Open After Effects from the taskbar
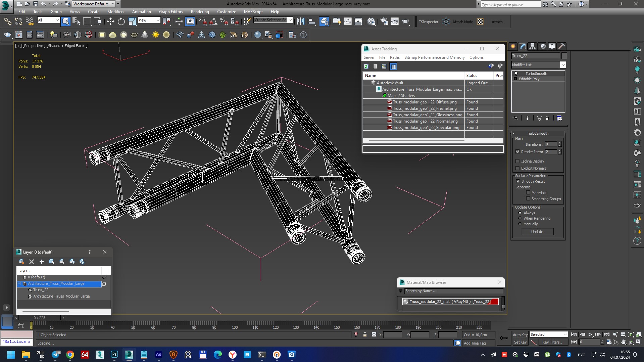The width and height of the screenshot is (644, 362). coord(159,355)
